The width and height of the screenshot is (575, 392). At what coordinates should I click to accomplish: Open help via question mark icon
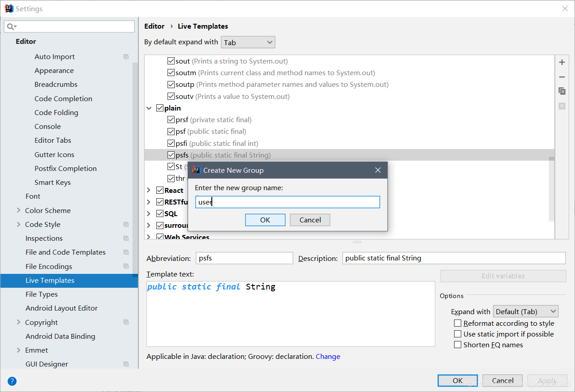pos(12,381)
